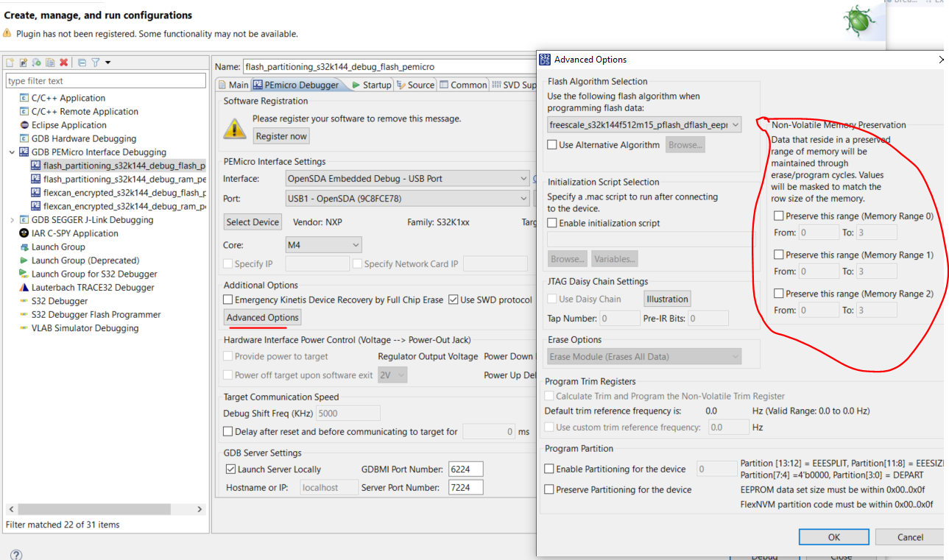This screenshot has width=949, height=560.
Task: Click the Register now button
Action: click(x=281, y=135)
